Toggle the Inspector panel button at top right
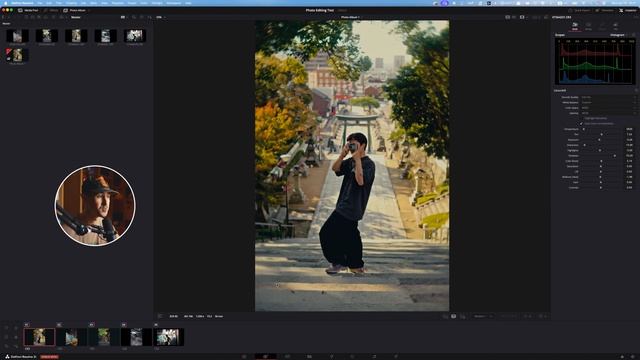The height and width of the screenshot is (360, 640). pyautogui.click(x=627, y=10)
